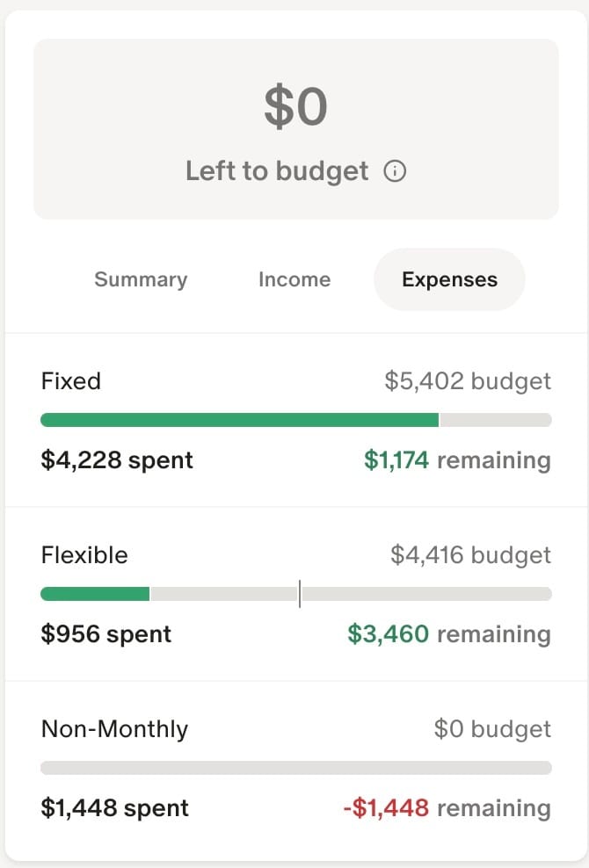
Task: Click the $0 left to budget amount
Action: tap(296, 106)
